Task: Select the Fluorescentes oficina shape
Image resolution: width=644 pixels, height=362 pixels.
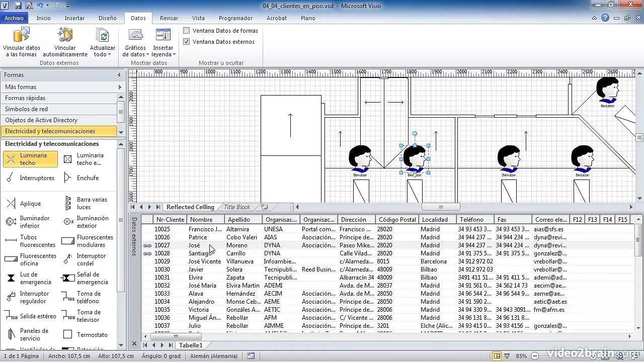Action: 30,259
